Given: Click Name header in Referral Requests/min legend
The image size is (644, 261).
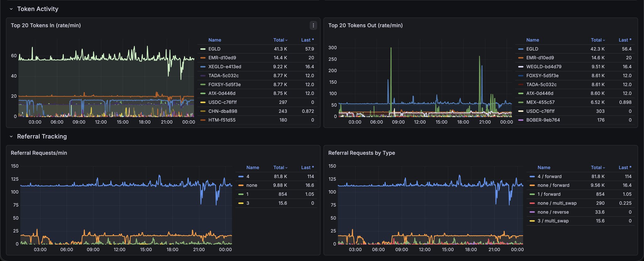Looking at the screenshot, I should tap(253, 168).
